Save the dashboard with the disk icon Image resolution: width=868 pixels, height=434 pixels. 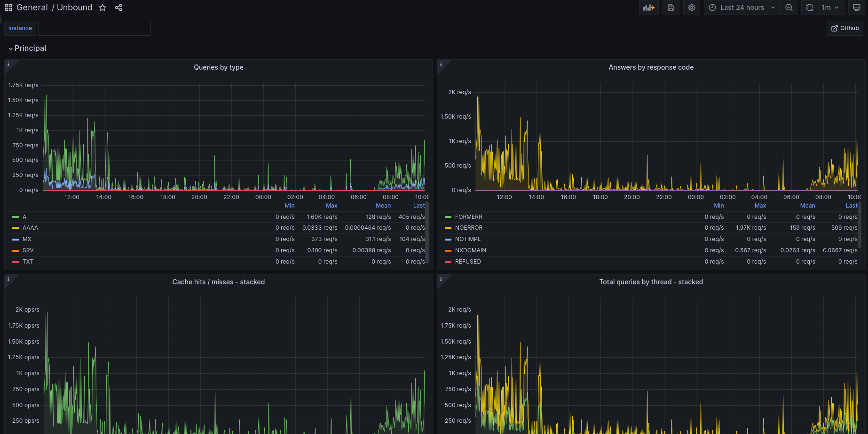point(671,8)
